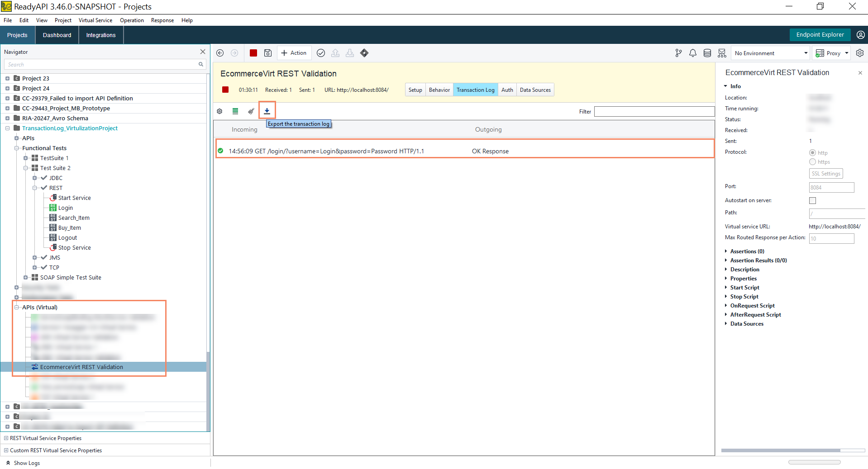Image resolution: width=868 pixels, height=469 pixels.
Task: Switch to the Behavior tab
Action: (439, 90)
